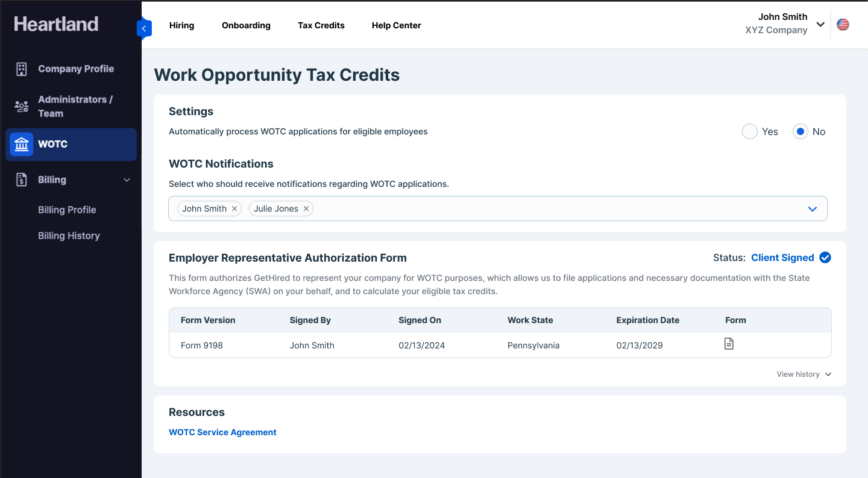Remove John Smith from notification recipients
This screenshot has width=868, height=478.
click(234, 209)
